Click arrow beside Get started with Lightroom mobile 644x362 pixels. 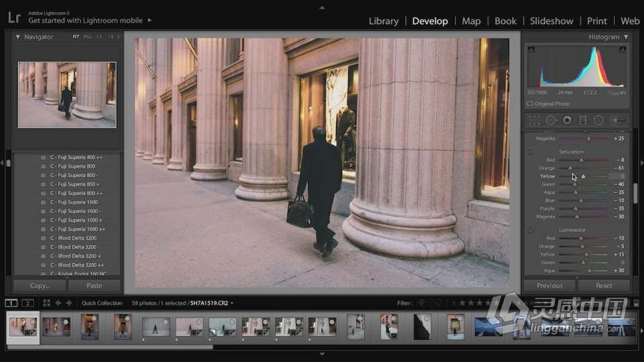coord(150,19)
